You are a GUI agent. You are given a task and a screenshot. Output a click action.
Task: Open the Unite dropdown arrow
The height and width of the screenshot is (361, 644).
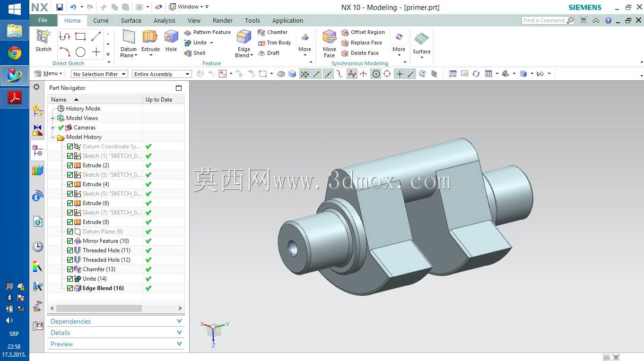pyautogui.click(x=211, y=43)
